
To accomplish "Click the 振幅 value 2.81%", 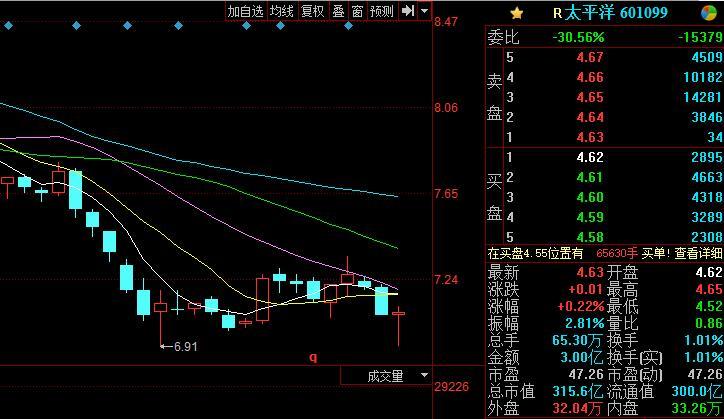I will pos(585,323).
